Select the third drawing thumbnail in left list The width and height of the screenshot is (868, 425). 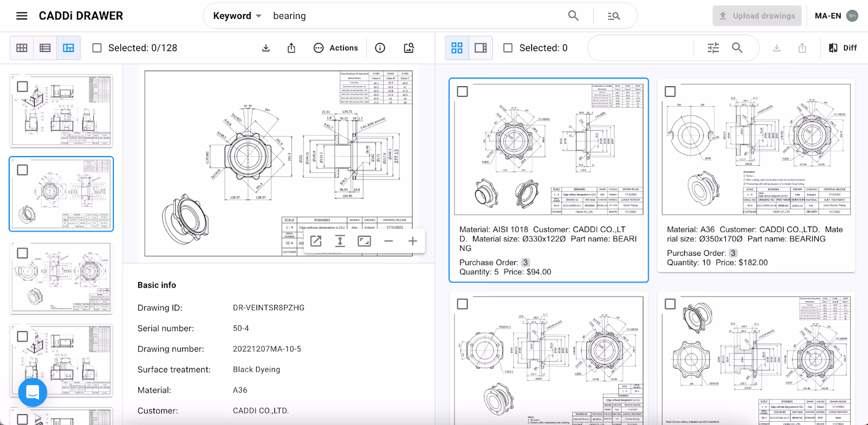61,278
